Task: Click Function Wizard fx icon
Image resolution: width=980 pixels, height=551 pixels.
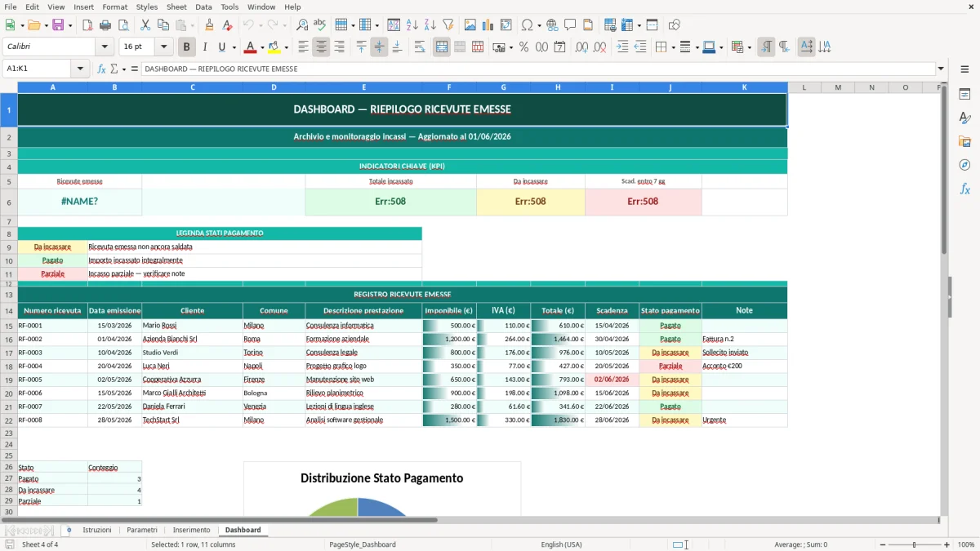Action: click(x=102, y=69)
